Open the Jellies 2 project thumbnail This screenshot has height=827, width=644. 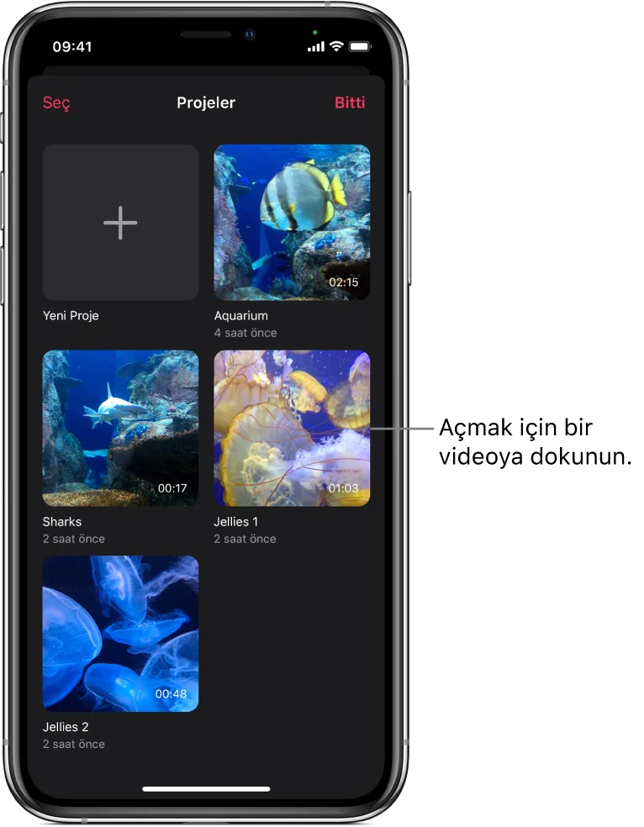120,633
